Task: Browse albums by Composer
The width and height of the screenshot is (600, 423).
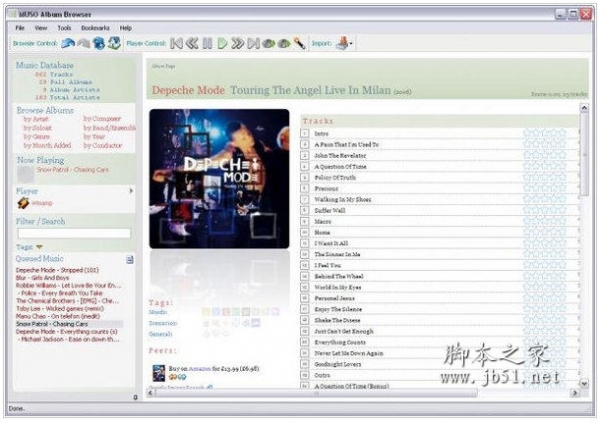Action: coord(102,119)
